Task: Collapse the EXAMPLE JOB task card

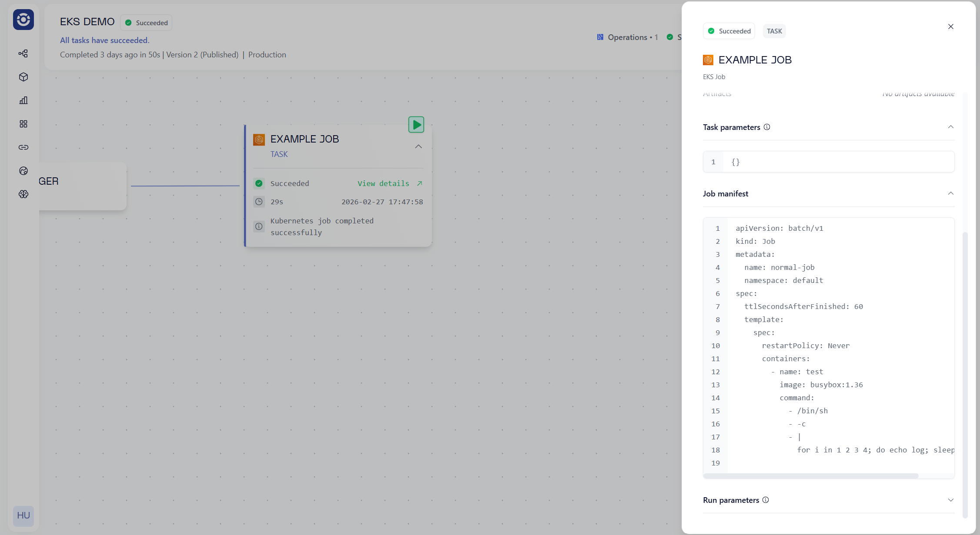Action: pos(418,146)
